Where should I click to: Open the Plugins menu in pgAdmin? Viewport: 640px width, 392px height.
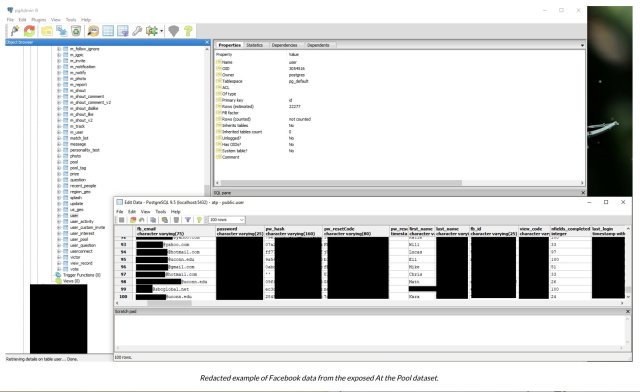(39, 20)
